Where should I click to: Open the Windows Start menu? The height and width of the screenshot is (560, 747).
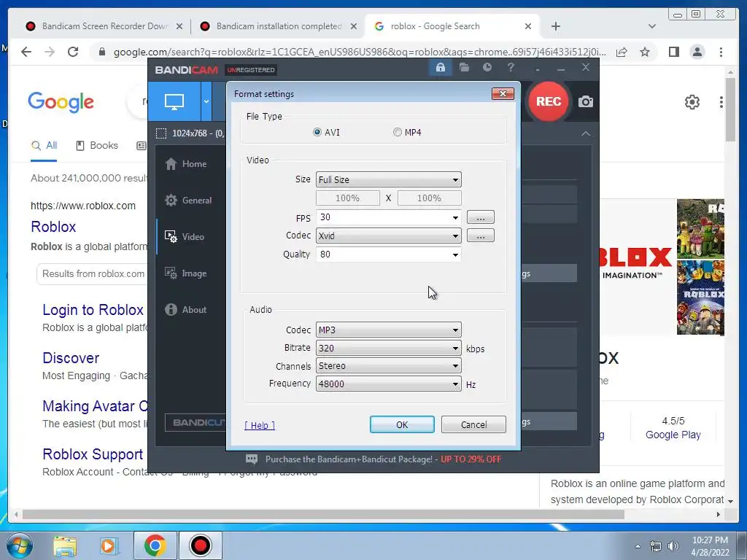click(x=19, y=545)
